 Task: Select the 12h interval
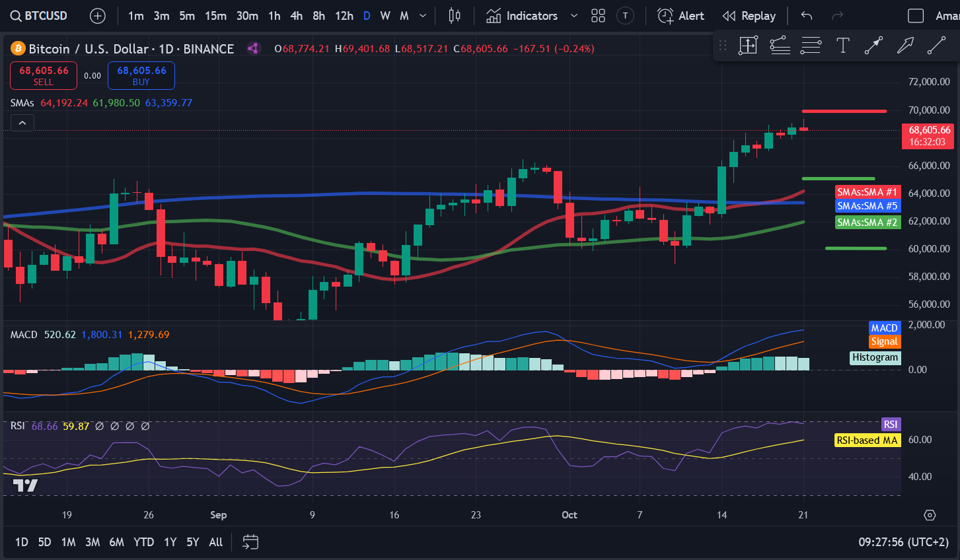tap(344, 16)
